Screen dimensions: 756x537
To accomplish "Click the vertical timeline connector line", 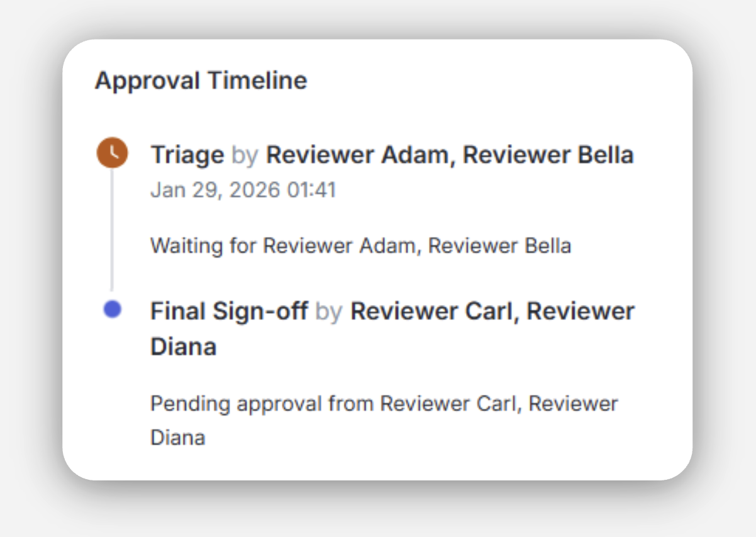I will (112, 233).
